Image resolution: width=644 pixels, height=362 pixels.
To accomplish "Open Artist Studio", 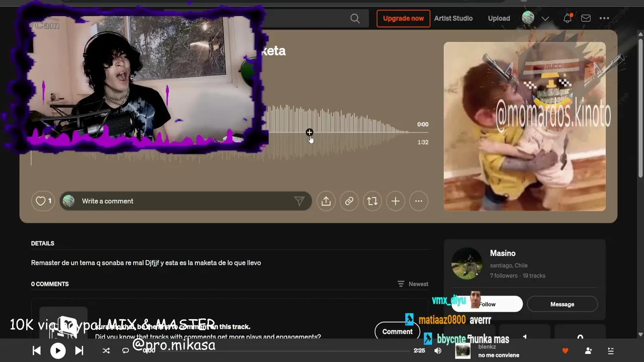I will 453,19.
